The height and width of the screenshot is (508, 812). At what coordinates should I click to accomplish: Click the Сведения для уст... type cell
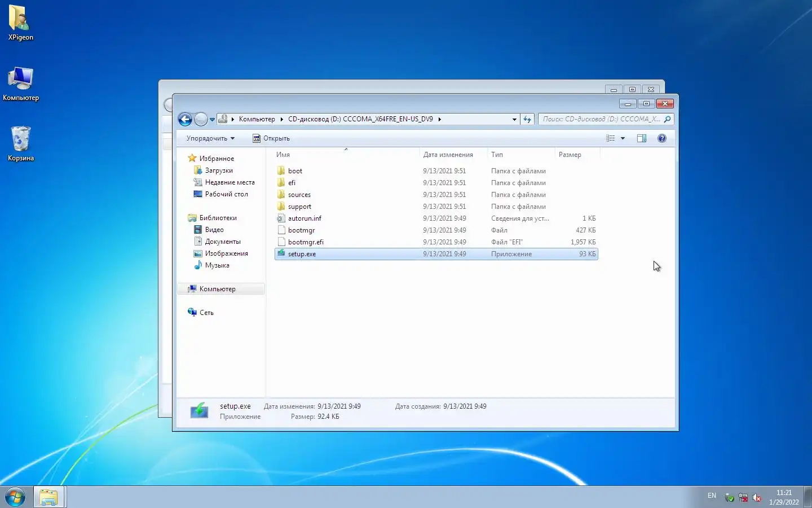point(520,218)
